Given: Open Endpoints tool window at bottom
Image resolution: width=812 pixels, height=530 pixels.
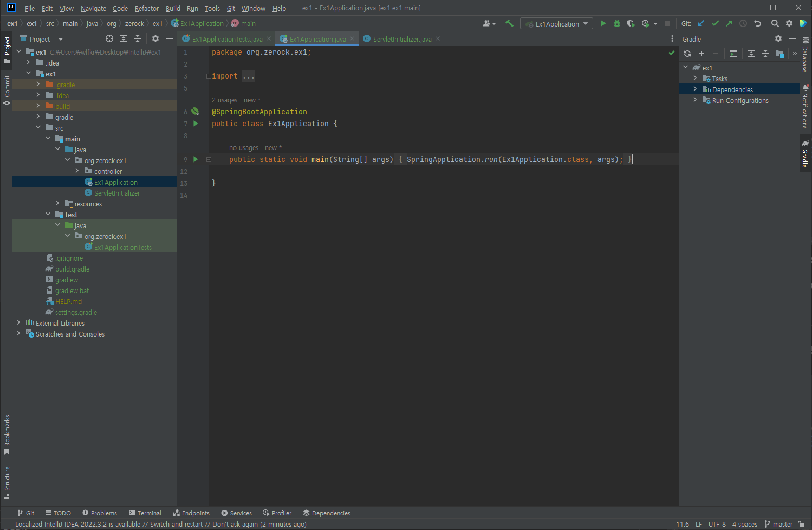Looking at the screenshot, I should (191, 513).
